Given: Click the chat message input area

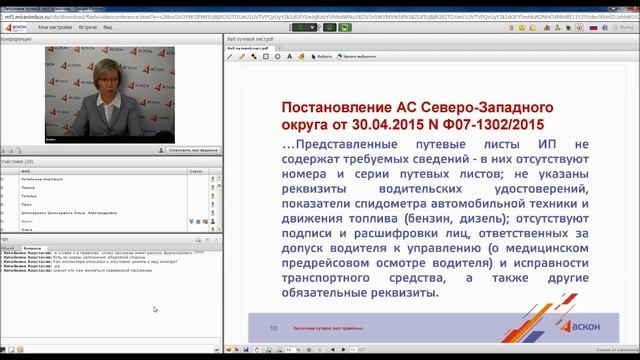Looking at the screenshot, I should [111, 342].
